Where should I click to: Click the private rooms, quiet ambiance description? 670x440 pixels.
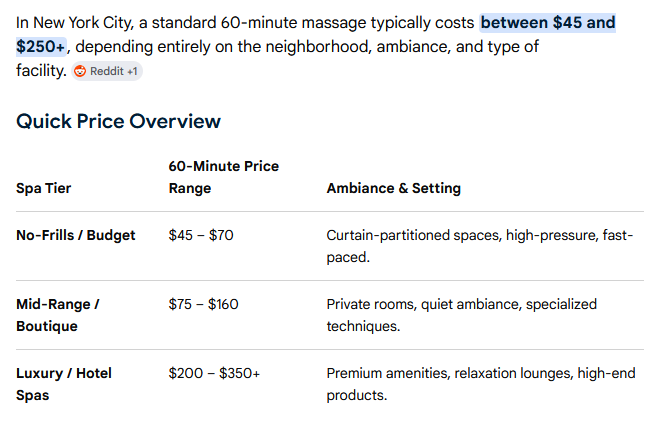[461, 315]
